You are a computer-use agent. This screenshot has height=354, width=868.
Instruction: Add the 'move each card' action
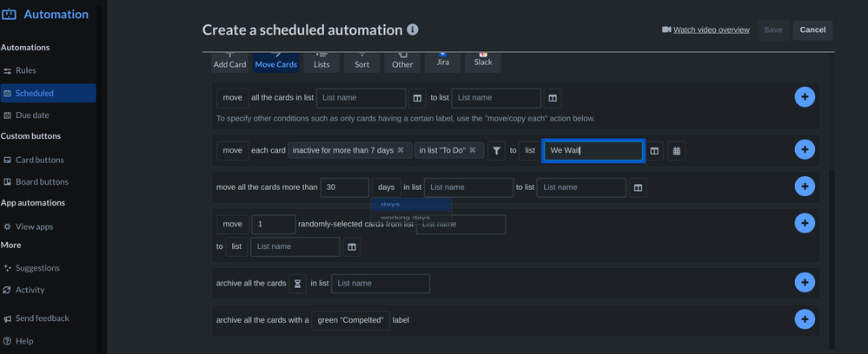point(805,149)
